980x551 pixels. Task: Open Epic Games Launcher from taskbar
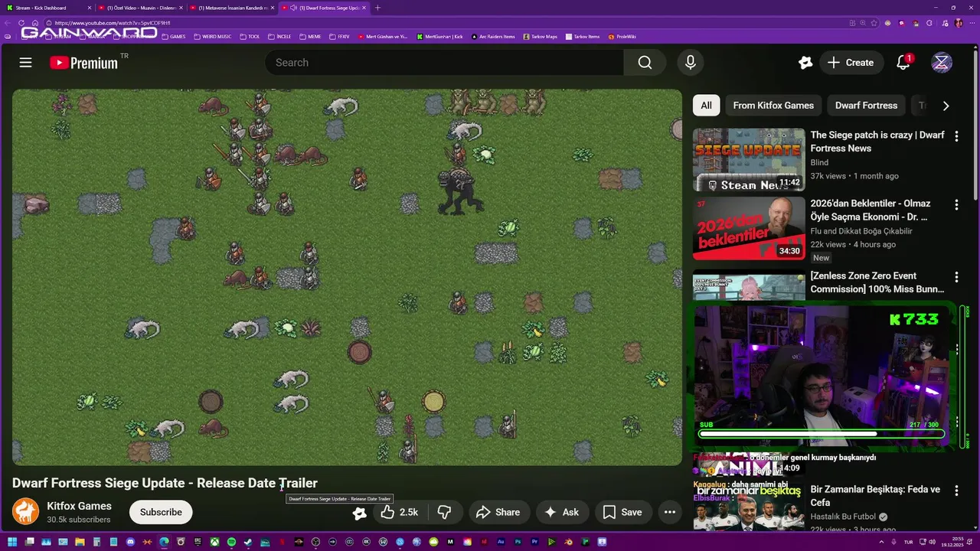(x=198, y=542)
